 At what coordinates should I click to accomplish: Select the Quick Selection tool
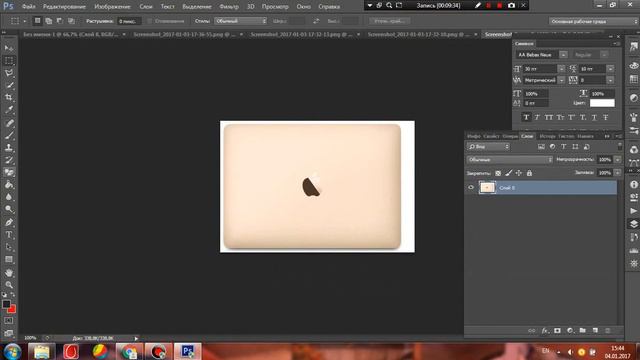point(9,85)
